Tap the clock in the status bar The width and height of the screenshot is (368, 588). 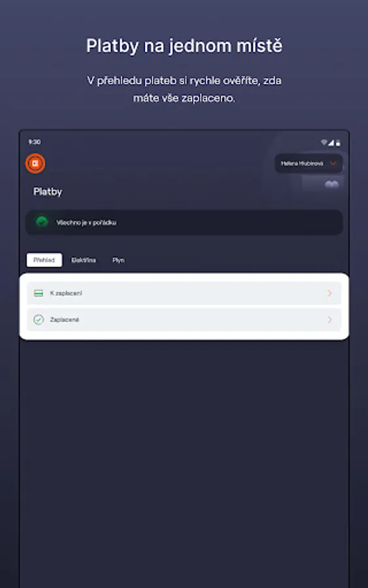pos(35,142)
